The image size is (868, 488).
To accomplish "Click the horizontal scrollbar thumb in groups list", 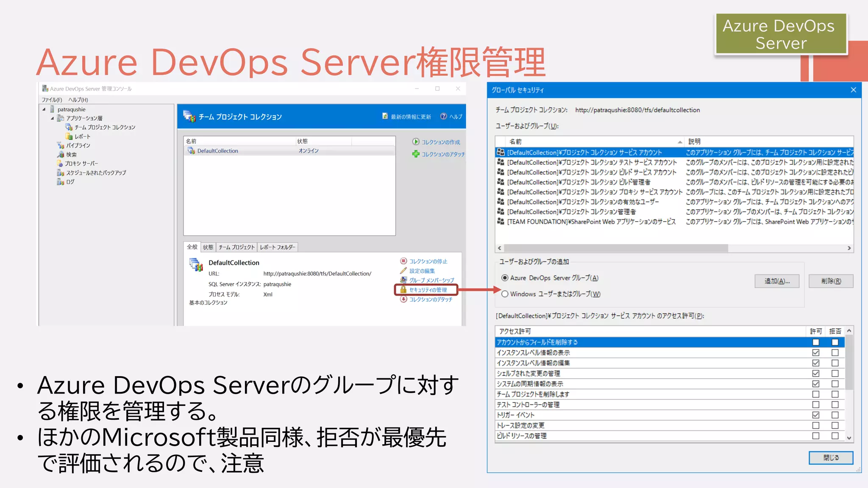I will tap(616, 248).
